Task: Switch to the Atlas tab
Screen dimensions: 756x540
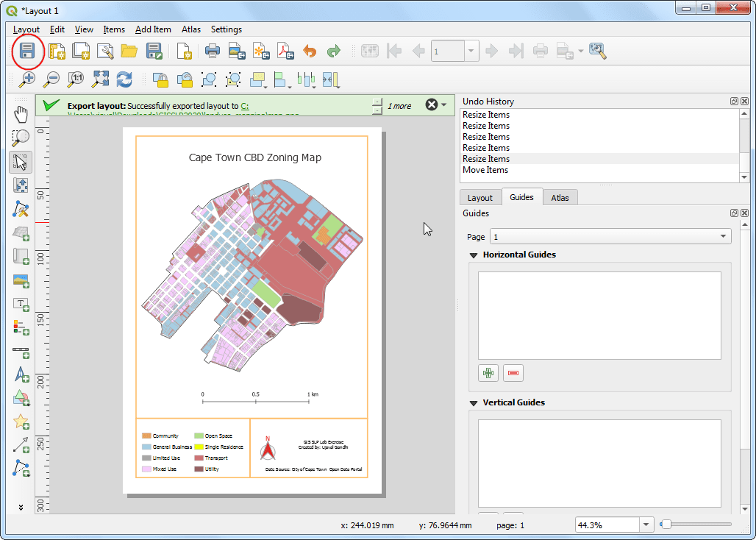Action: [x=560, y=197]
